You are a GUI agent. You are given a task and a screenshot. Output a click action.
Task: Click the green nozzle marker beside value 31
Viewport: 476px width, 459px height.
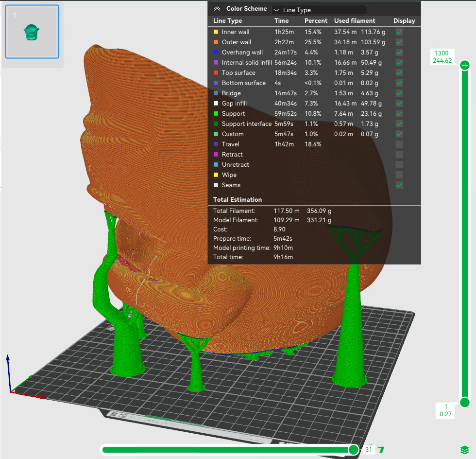tap(381, 450)
